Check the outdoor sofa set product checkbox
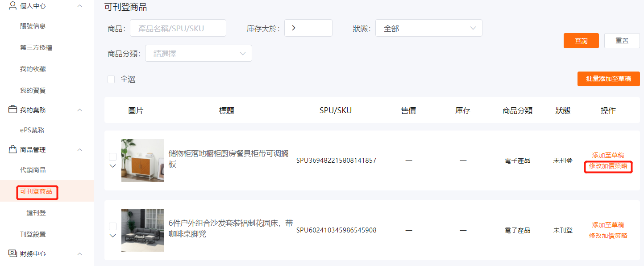 112,226
